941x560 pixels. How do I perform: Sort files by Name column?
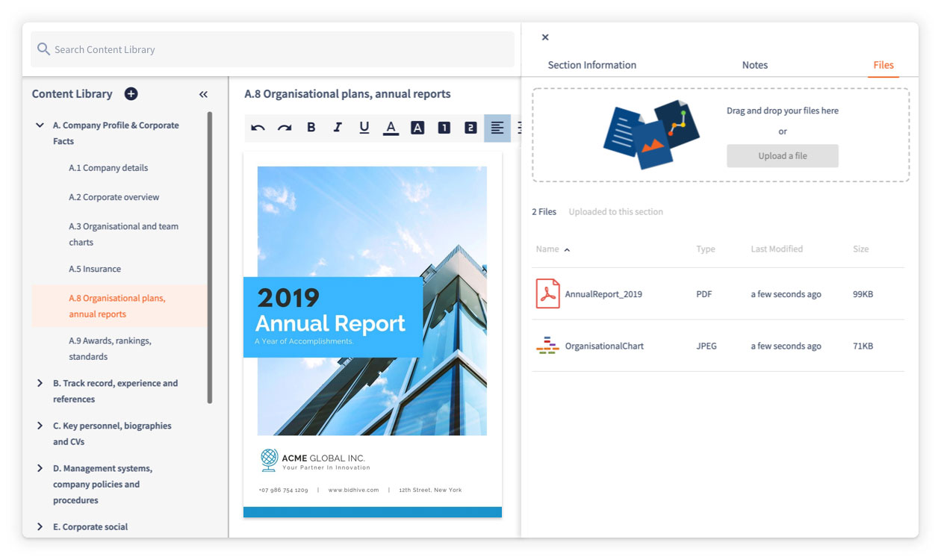coord(553,249)
